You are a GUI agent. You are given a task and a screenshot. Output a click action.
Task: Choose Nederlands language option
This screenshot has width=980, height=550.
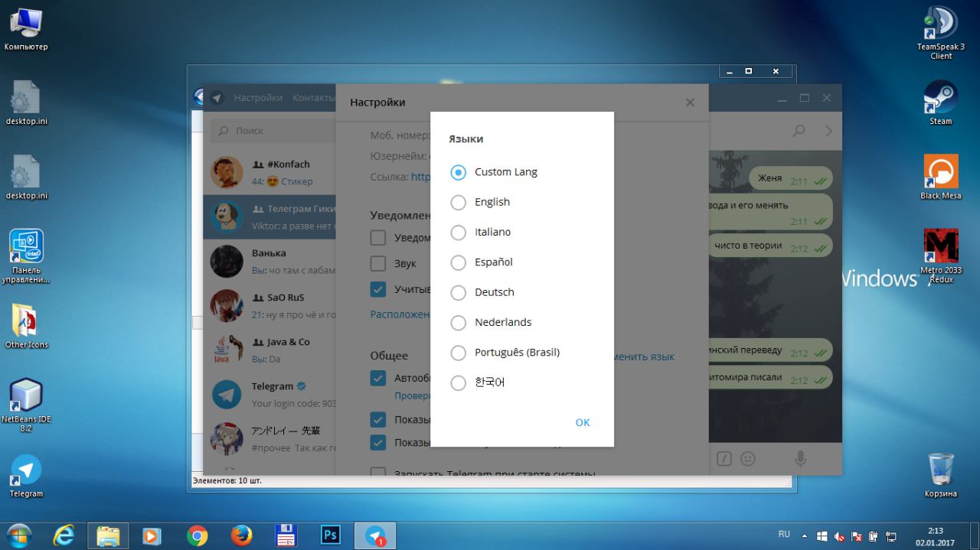(458, 322)
